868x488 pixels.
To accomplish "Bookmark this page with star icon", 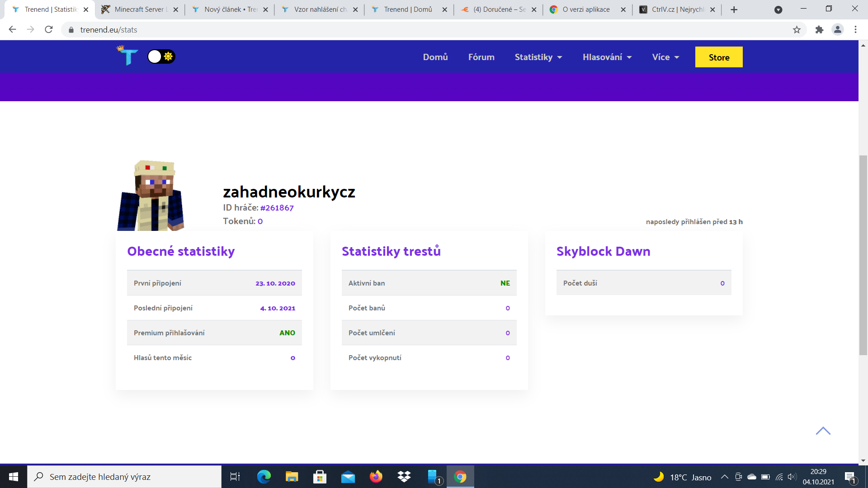I will tap(797, 30).
